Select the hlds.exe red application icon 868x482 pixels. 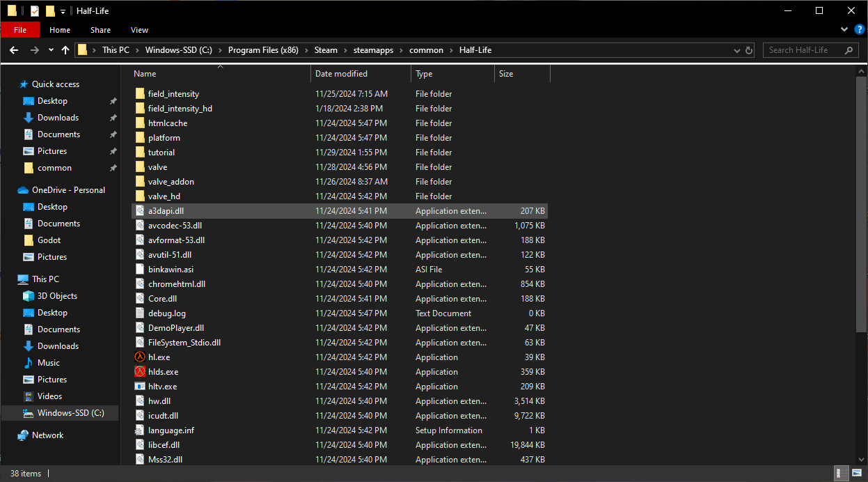click(139, 372)
